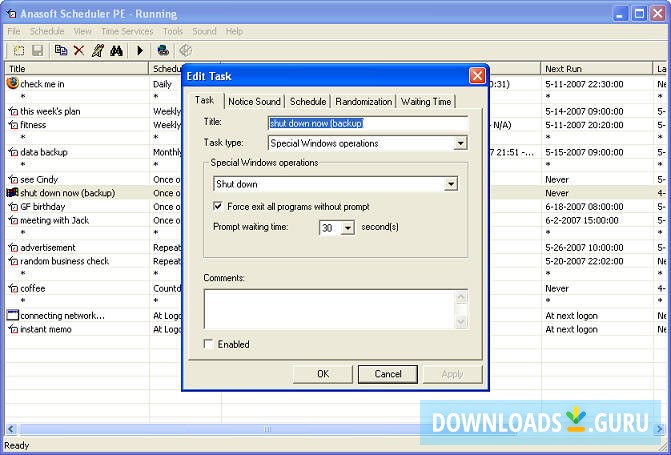Viewport: 671px width, 455px height.
Task: Toggle Force exit all programs without prompt
Action: [217, 206]
